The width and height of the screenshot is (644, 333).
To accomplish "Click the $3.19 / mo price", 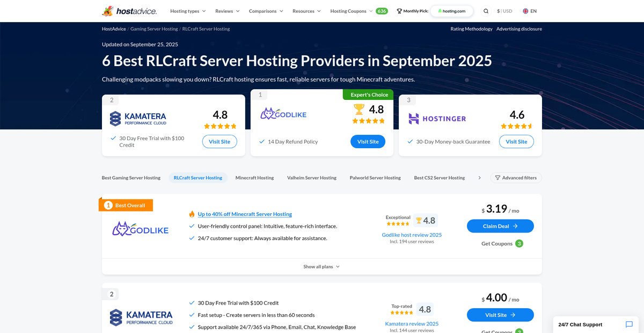I will tap(500, 209).
